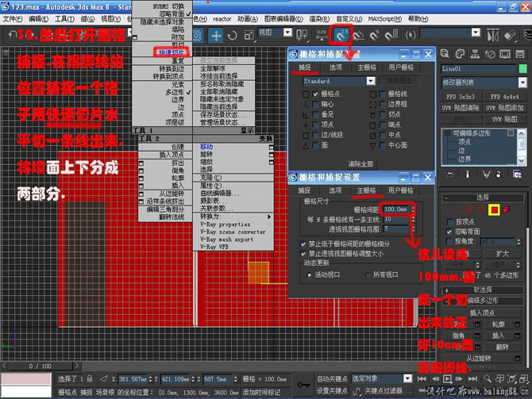Click the use pivot point center icon
The image size is (532, 399).
pyautogui.click(x=302, y=35)
